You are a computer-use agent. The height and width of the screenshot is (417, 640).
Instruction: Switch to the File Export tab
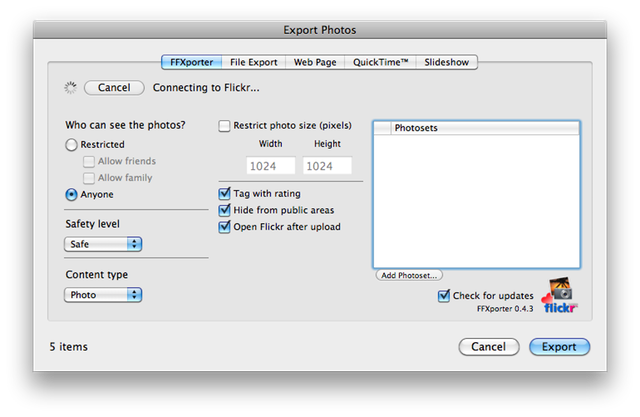[x=253, y=62]
